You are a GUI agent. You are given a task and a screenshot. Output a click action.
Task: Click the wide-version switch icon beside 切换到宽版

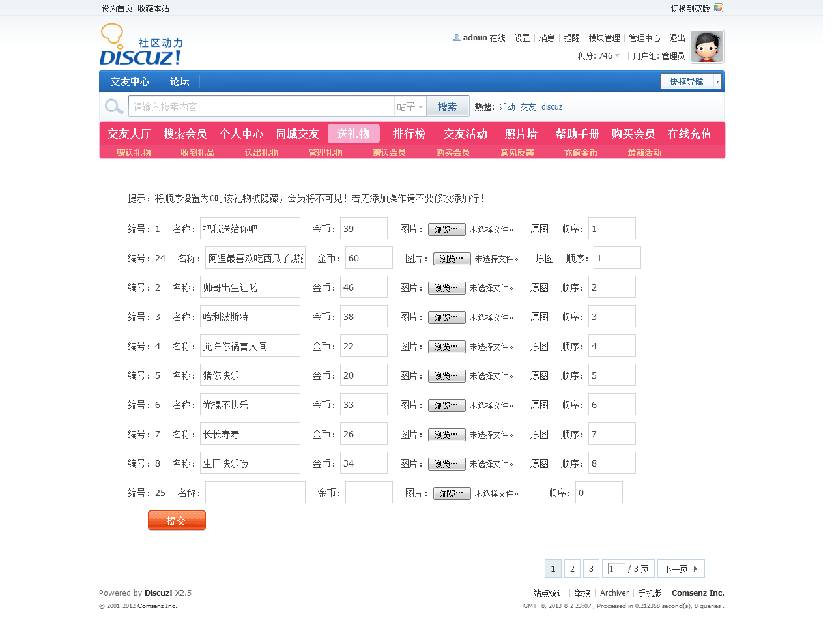pos(719,8)
